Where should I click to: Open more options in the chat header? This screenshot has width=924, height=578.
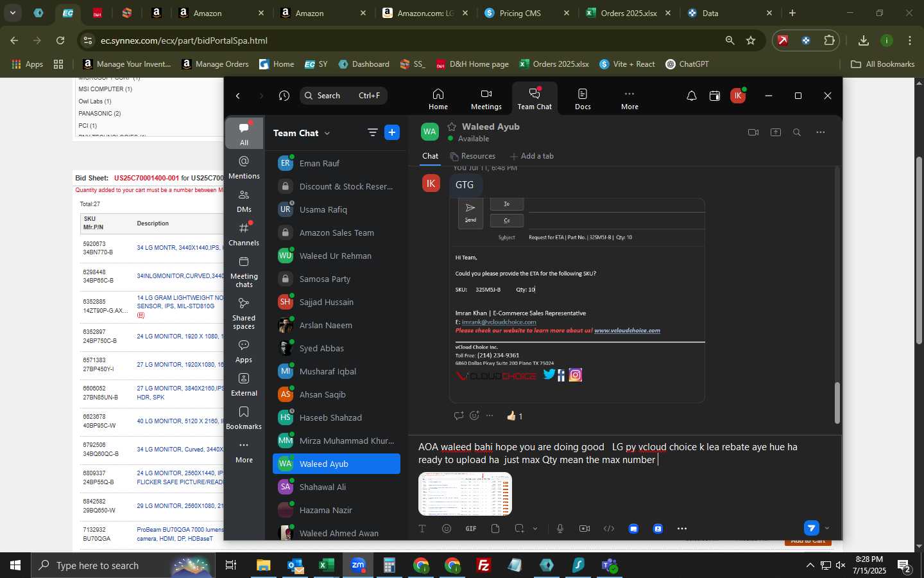(821, 132)
